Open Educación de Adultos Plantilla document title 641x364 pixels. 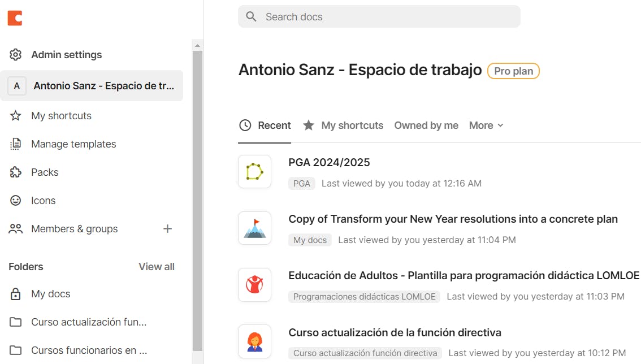(464, 275)
